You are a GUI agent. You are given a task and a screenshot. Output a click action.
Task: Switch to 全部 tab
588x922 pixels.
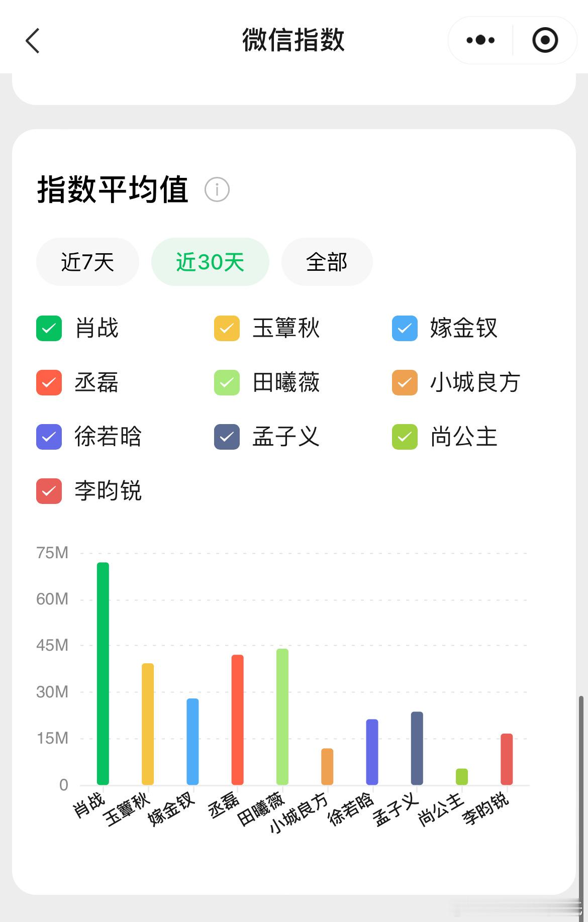327,262
